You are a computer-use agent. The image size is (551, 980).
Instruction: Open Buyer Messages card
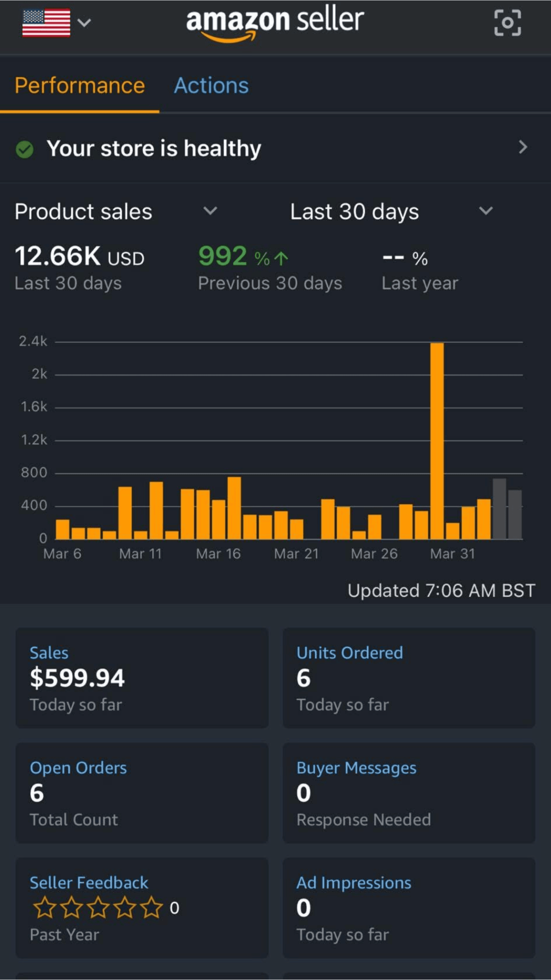[408, 792]
